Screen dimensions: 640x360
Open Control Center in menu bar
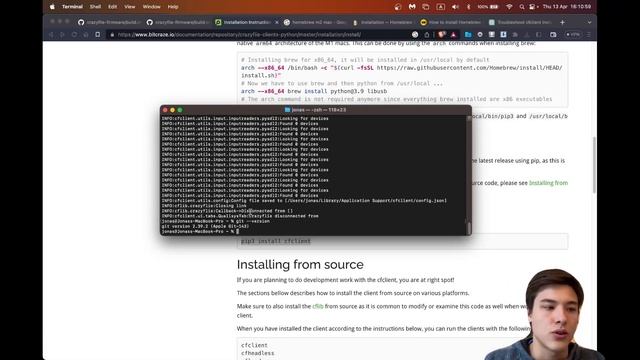point(532,7)
